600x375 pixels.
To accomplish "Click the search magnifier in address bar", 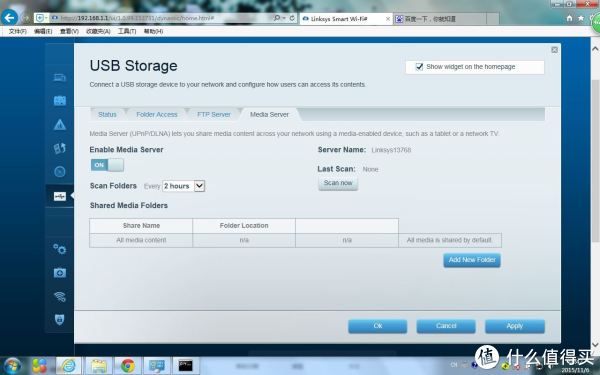I will point(277,18).
